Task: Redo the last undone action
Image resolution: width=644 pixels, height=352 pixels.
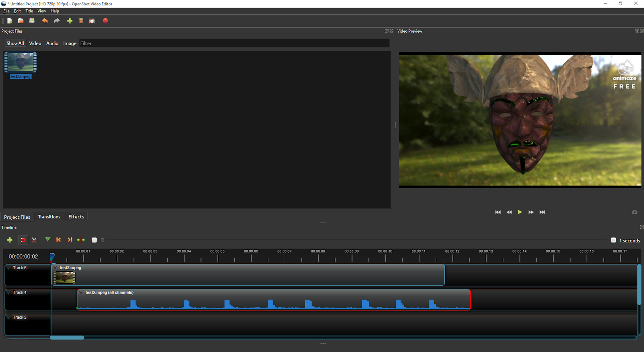Action: (x=57, y=21)
